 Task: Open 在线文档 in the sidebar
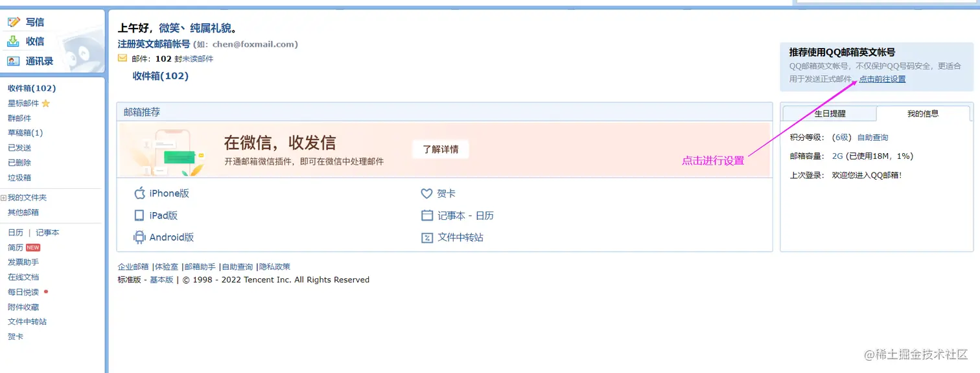coord(23,278)
